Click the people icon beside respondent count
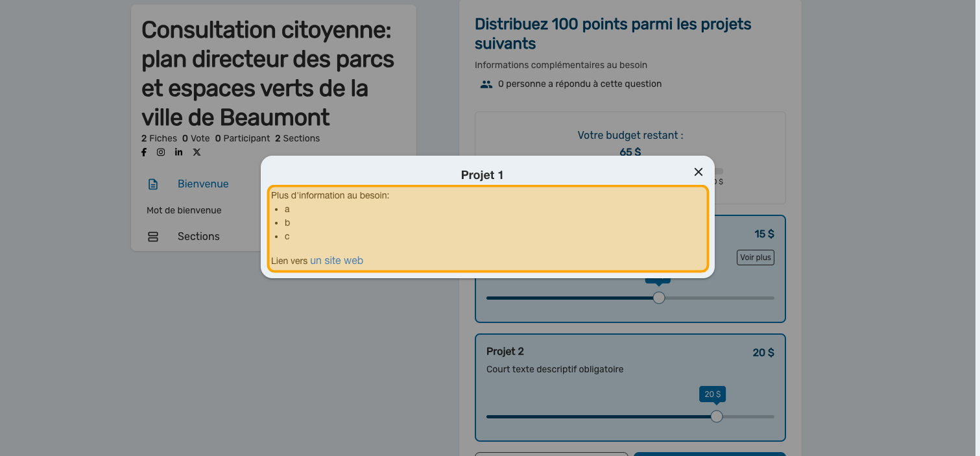This screenshot has width=980, height=456. 486,84
